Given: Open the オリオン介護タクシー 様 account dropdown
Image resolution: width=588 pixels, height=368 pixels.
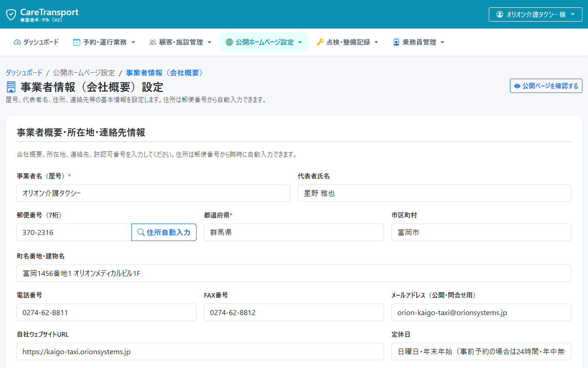Looking at the screenshot, I should tap(536, 14).
